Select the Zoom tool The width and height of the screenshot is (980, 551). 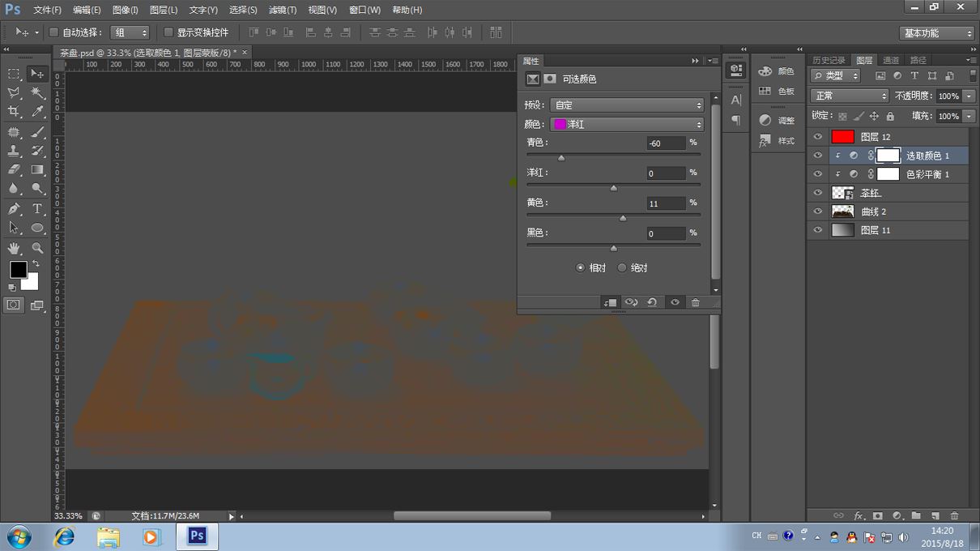[37, 248]
